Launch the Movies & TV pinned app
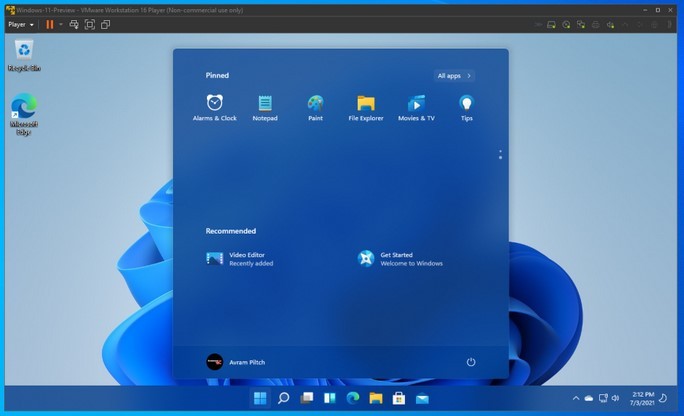Screen dimensions: 684x416 416,108
